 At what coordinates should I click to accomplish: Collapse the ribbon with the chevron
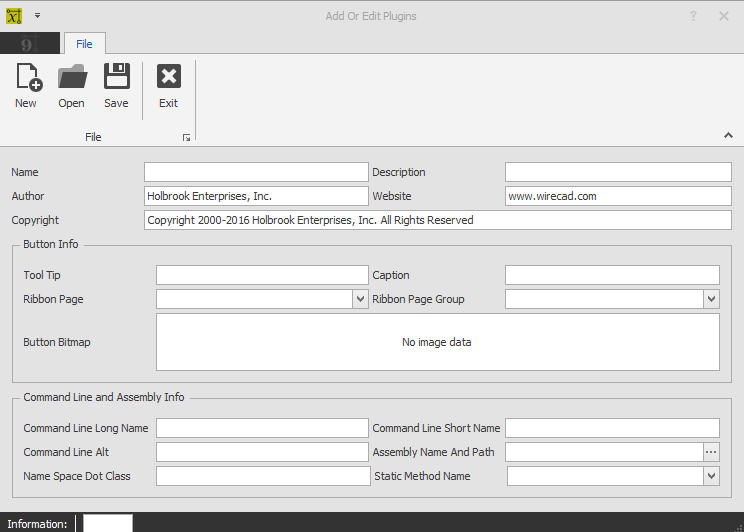click(727, 136)
